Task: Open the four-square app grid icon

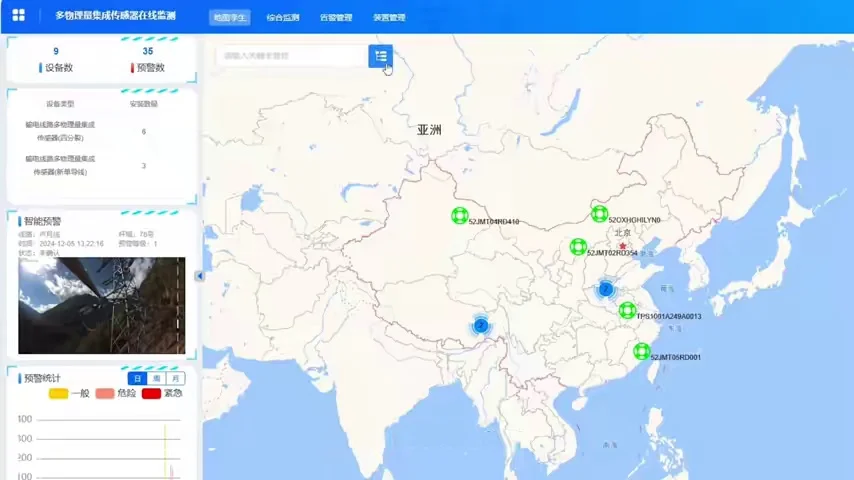Action: coord(19,15)
